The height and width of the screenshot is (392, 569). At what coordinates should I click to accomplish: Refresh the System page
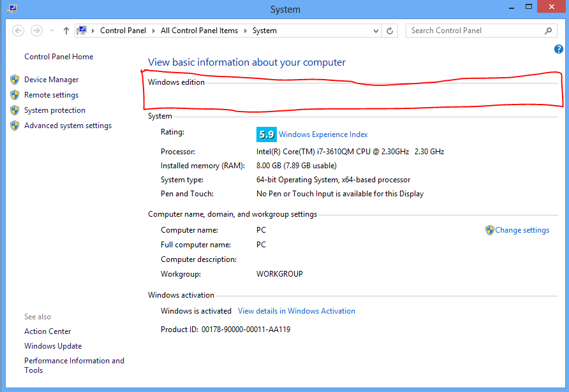click(x=390, y=30)
